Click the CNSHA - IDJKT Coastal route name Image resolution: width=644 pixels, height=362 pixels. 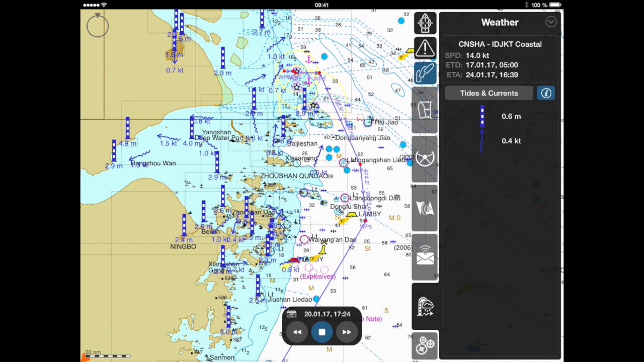(500, 44)
